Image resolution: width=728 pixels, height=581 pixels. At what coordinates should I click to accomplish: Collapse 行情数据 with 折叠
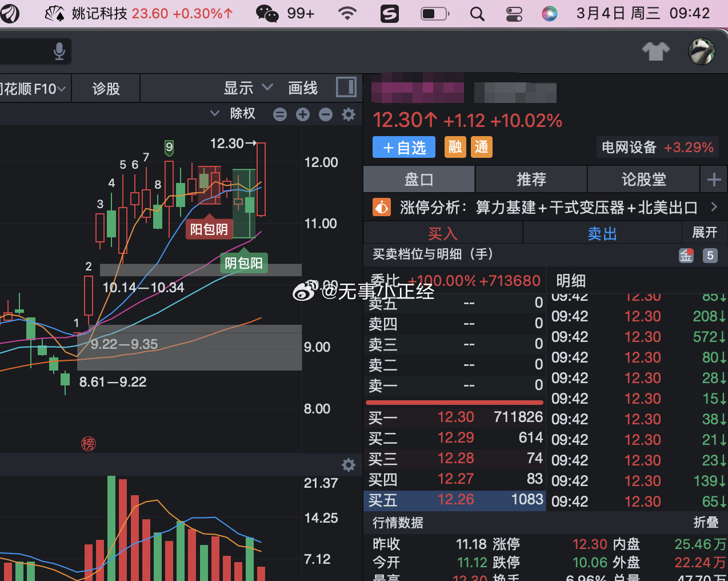tap(706, 522)
